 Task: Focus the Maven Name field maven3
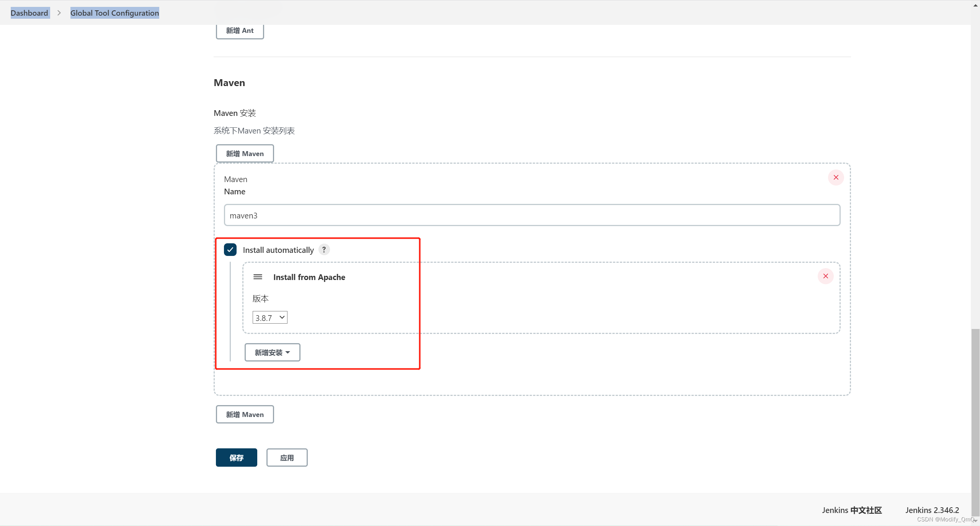[532, 215]
